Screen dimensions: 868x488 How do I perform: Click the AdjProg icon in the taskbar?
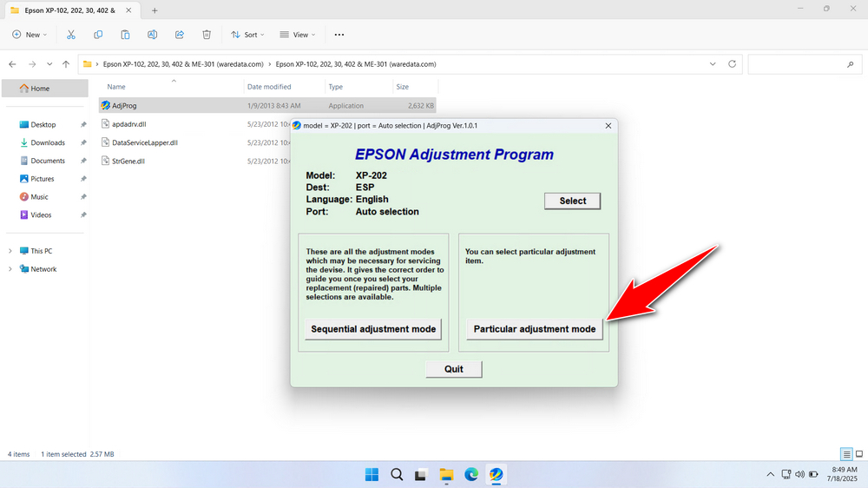pyautogui.click(x=496, y=475)
